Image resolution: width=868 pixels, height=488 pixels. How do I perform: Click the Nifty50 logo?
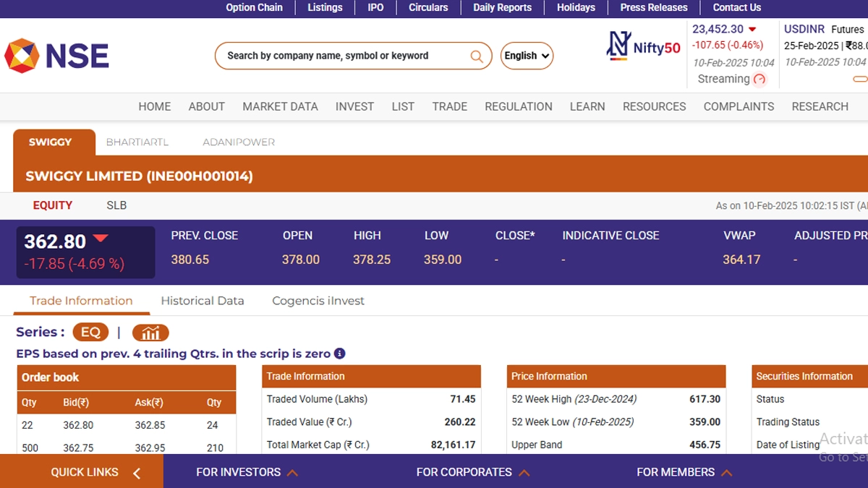tap(643, 46)
